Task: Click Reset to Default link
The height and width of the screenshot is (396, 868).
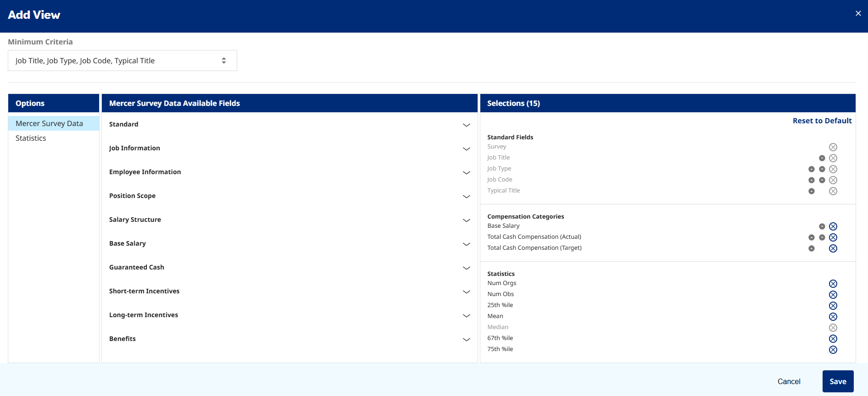Action: coord(822,121)
